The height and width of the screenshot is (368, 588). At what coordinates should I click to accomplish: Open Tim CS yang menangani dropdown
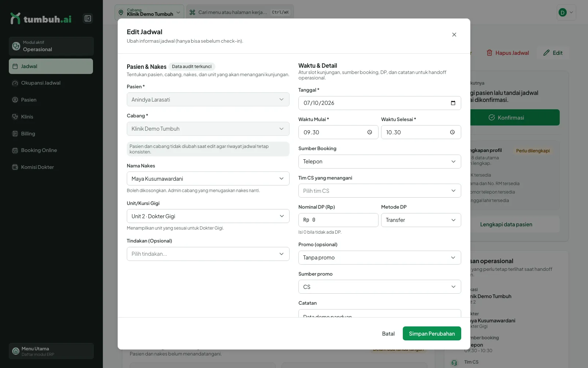[x=380, y=191]
